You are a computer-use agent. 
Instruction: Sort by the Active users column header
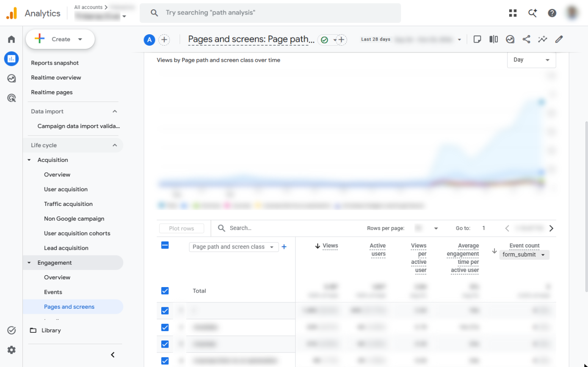(378, 250)
